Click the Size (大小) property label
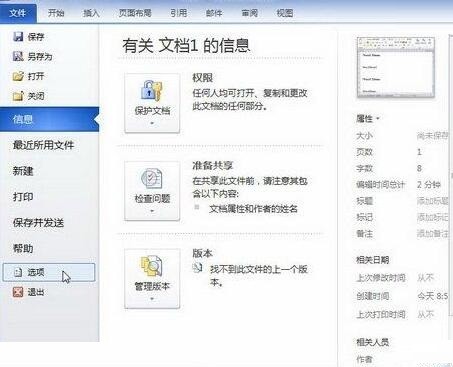Screen dimensions: 453x367 (x=365, y=135)
